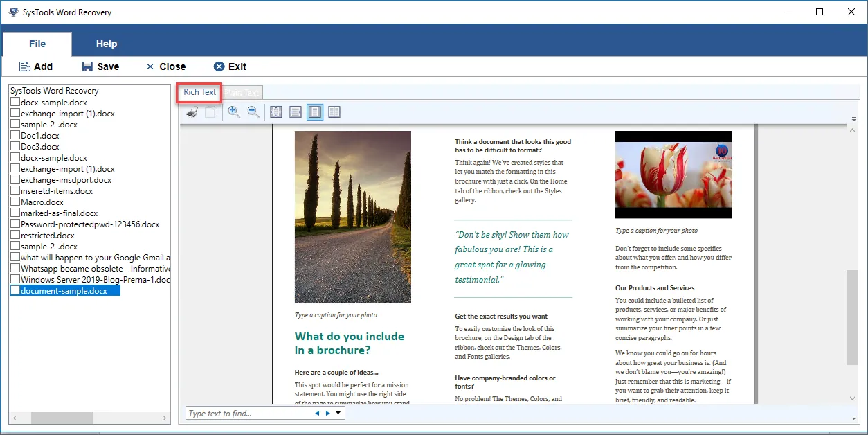This screenshot has width=868, height=435.
Task: Tick the document-sample.docx checkbox
Action: pyautogui.click(x=15, y=291)
